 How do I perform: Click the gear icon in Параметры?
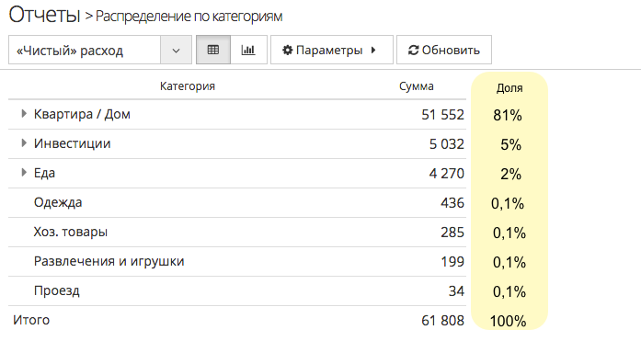tap(287, 51)
